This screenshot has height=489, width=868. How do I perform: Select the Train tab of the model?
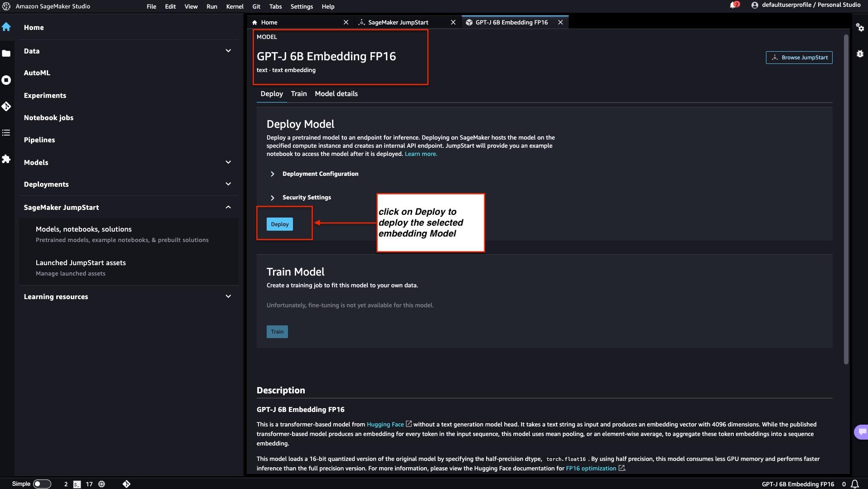(x=299, y=94)
